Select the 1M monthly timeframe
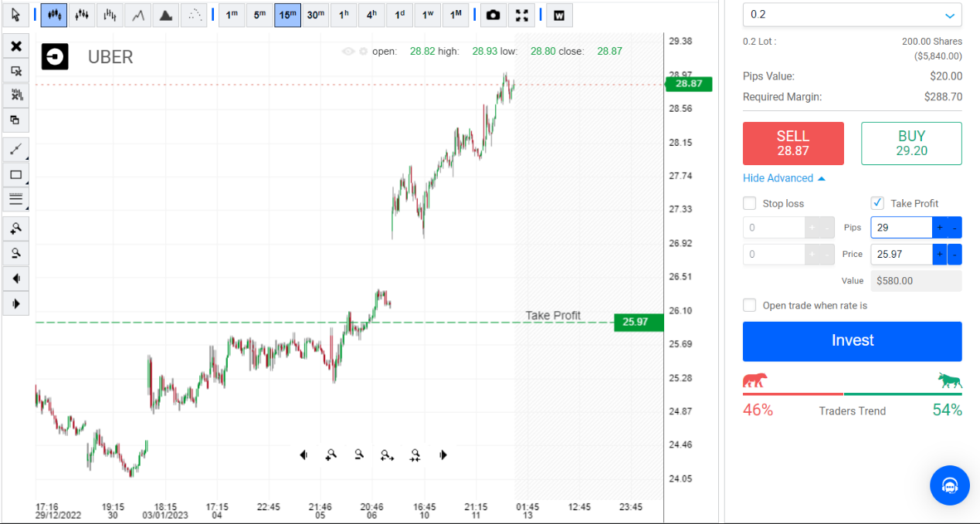The image size is (980, 524). pos(456,15)
